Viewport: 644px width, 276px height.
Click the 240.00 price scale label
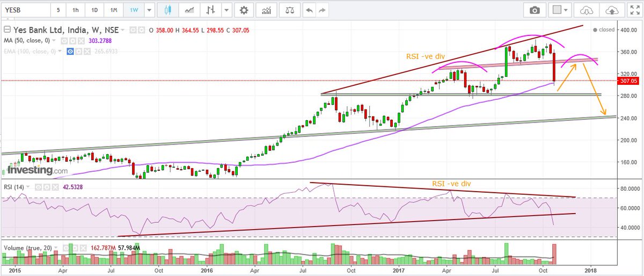[x=630, y=118]
